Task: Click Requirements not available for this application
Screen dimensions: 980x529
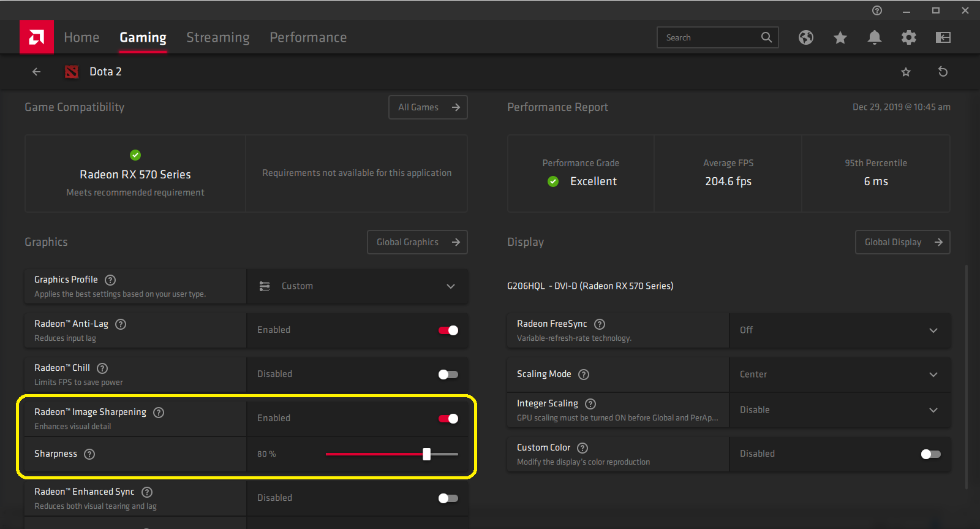Action: tap(357, 173)
